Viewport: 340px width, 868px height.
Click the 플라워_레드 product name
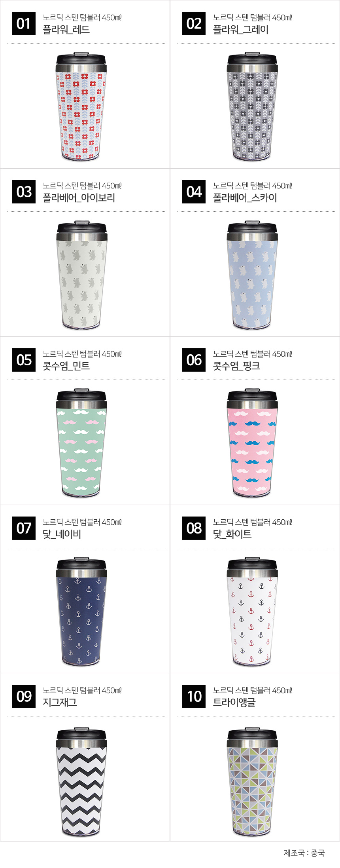pos(66,30)
